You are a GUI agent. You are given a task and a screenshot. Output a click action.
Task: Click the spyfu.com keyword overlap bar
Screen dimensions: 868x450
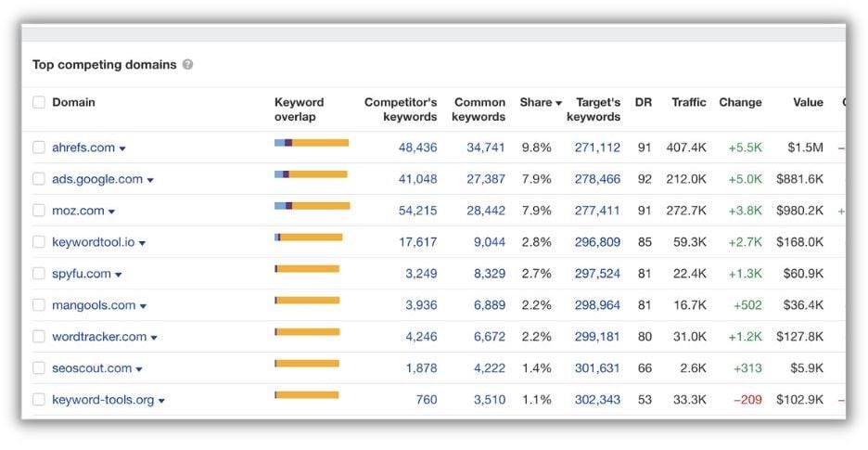coord(307,269)
